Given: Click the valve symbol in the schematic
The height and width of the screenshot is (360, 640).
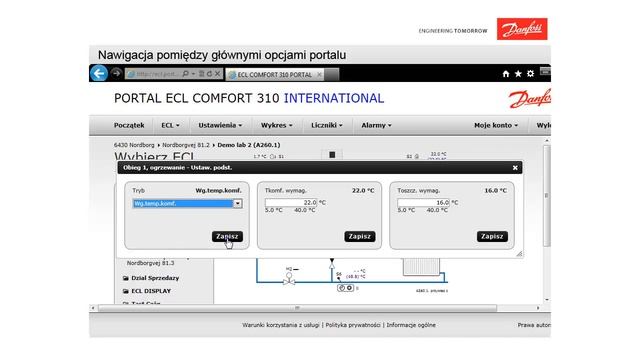Looking at the screenshot, I should [289, 279].
